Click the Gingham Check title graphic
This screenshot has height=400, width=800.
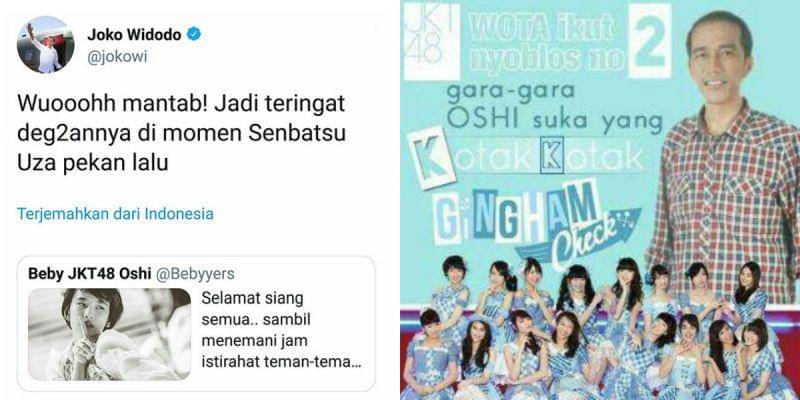531,222
